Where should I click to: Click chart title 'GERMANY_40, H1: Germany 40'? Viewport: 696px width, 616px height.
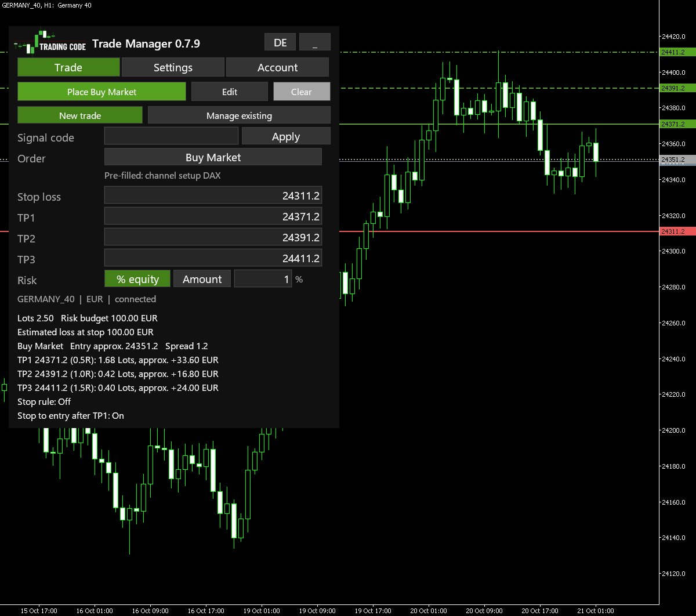click(x=47, y=5)
